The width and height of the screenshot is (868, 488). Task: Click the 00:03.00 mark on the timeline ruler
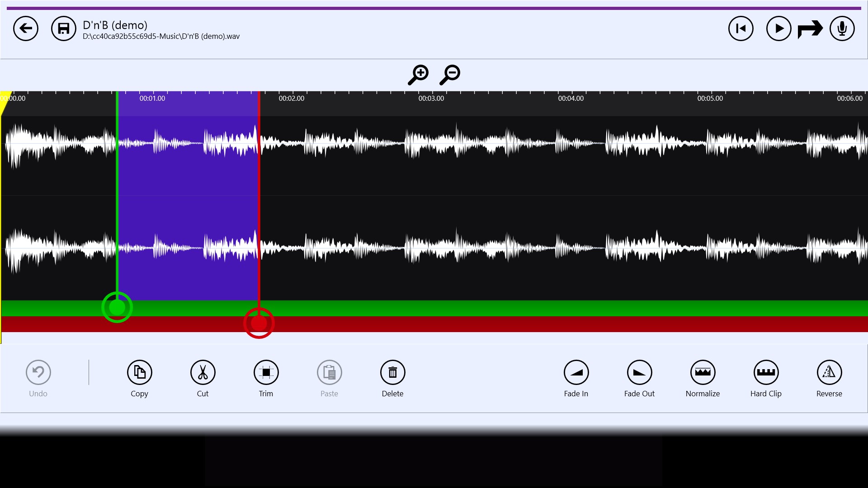tap(431, 98)
